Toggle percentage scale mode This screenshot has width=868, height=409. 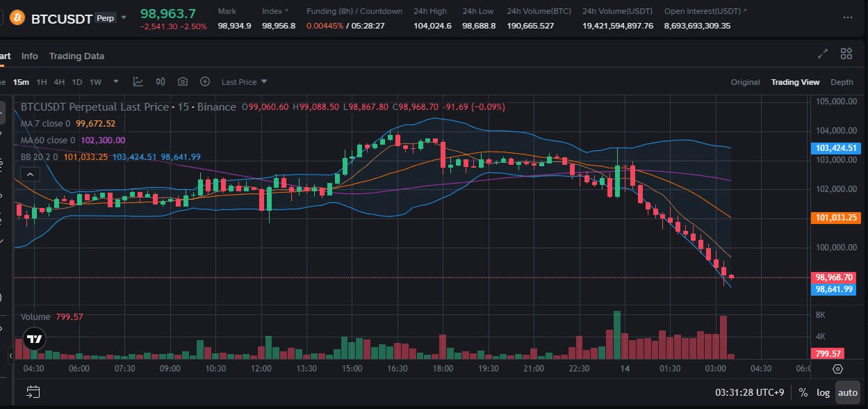pyautogui.click(x=805, y=392)
